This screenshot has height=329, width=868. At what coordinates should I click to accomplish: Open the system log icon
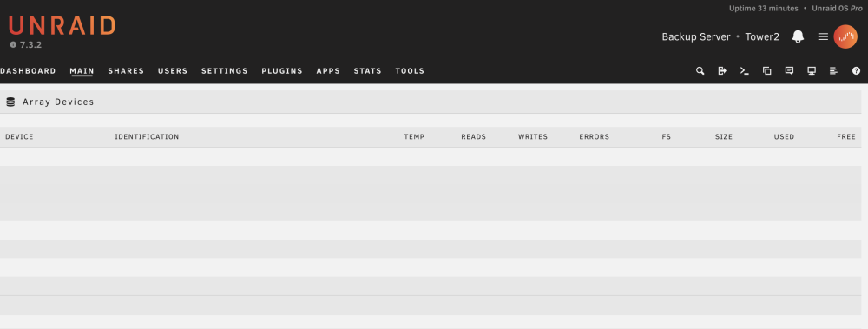(833, 71)
